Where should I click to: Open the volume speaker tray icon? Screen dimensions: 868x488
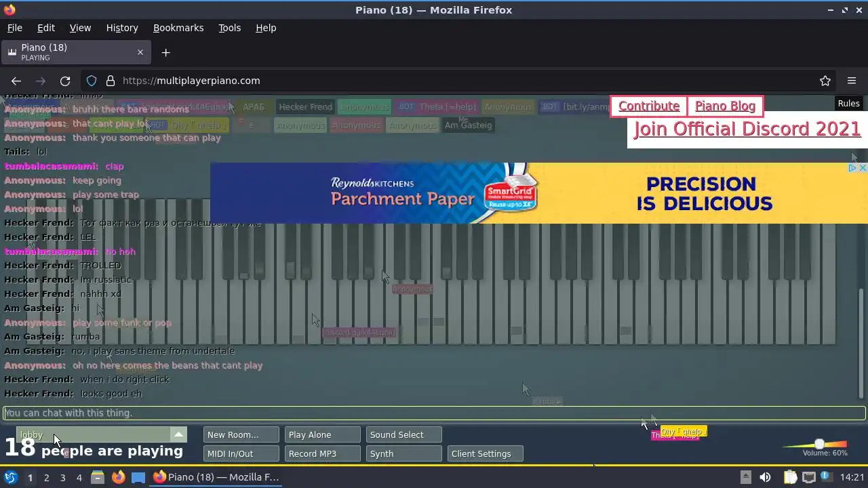click(765, 477)
